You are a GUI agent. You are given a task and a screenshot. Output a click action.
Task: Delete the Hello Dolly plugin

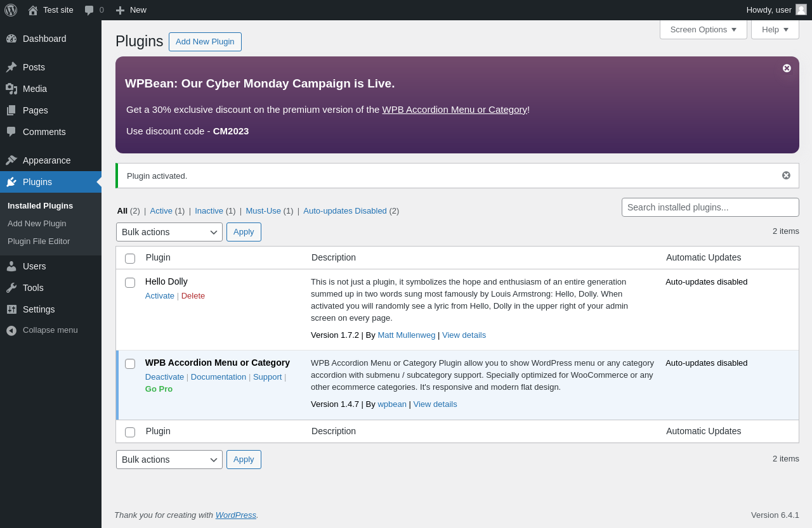click(193, 295)
